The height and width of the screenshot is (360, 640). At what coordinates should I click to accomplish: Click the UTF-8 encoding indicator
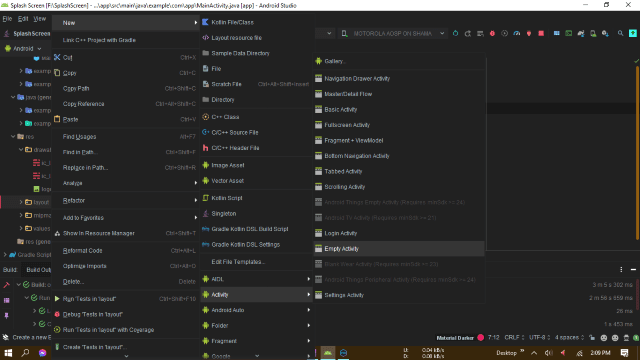tap(540, 338)
